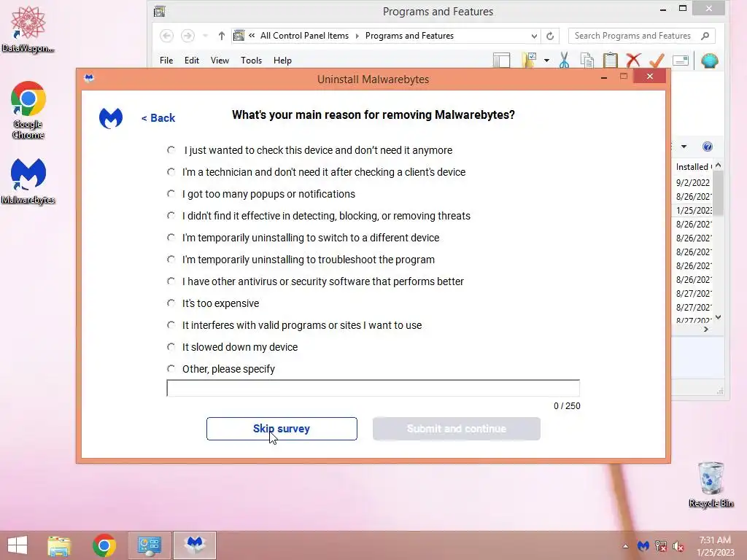Image resolution: width=747 pixels, height=560 pixels.
Task: Open dropdown arrow beside folder options icon
Action: [x=546, y=61]
